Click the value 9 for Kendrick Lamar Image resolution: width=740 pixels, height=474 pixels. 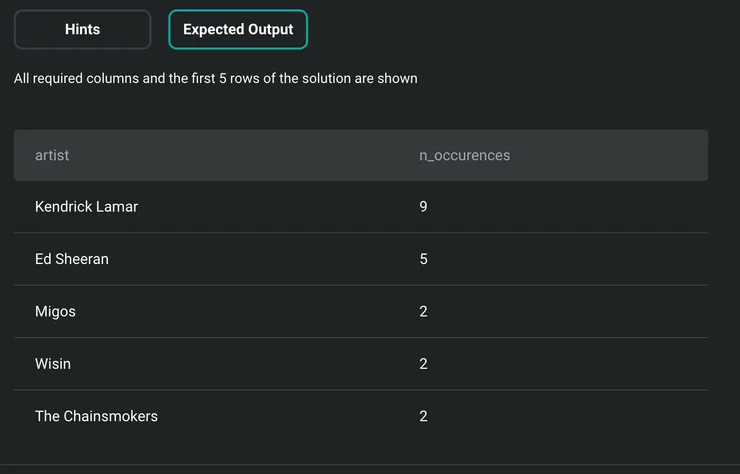[x=424, y=207]
